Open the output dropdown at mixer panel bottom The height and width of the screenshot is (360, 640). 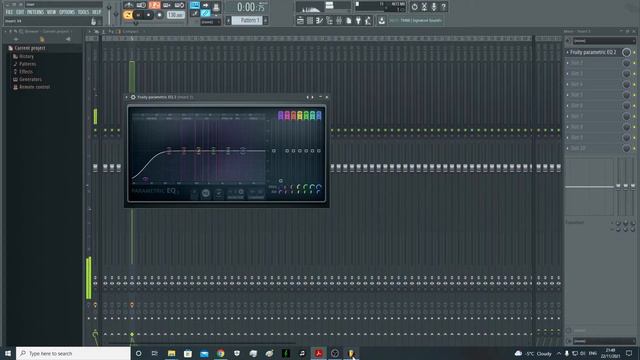(x=604, y=341)
